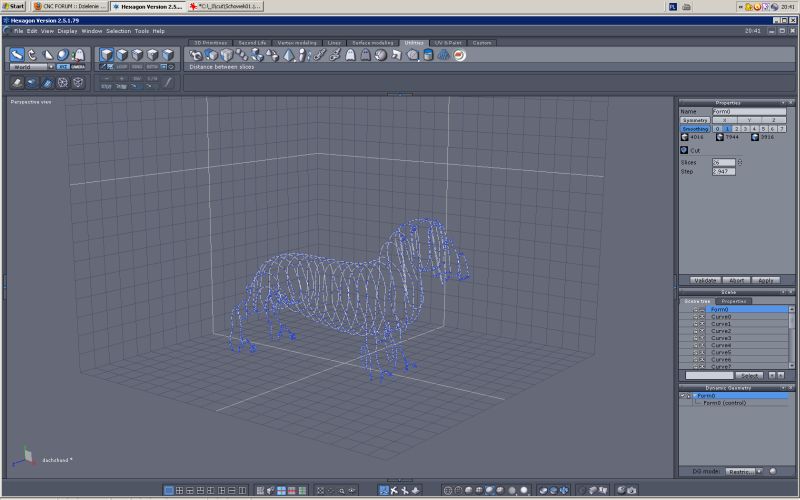This screenshot has height=500, width=800.
Task: Click the Slices value stepper arrows
Action: point(740,162)
